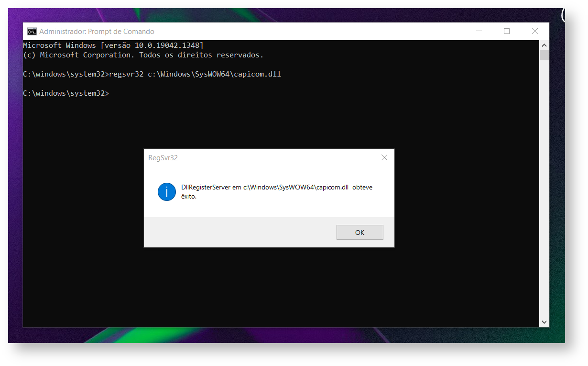This screenshot has width=588, height=366.
Task: Click the blue information icon in the dialog
Action: 167,192
